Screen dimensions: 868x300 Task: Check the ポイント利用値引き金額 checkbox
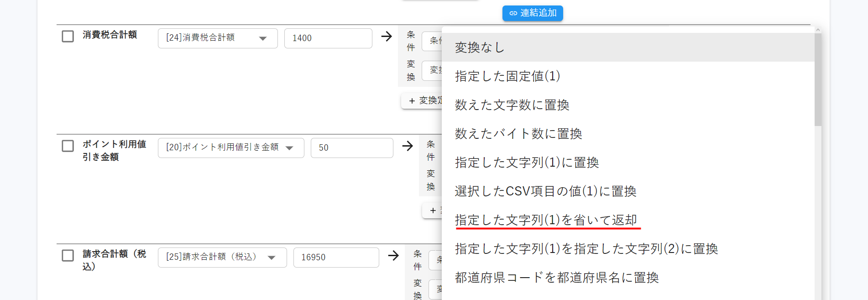click(68, 146)
